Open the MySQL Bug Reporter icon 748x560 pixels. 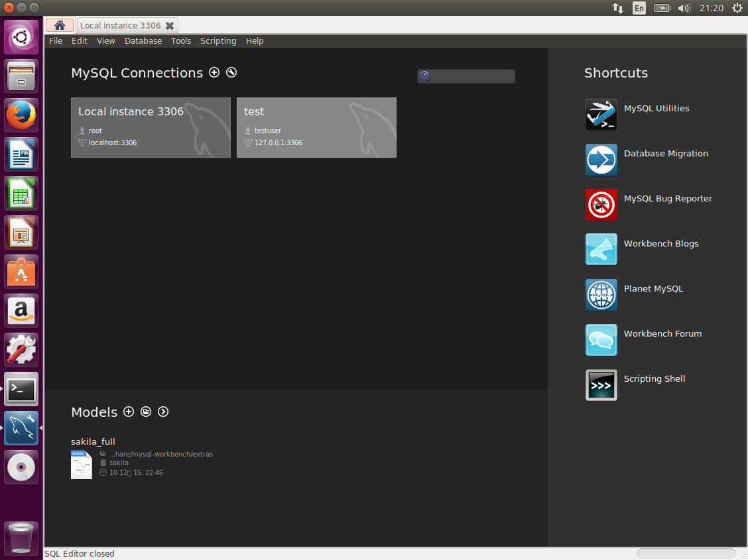(601, 205)
